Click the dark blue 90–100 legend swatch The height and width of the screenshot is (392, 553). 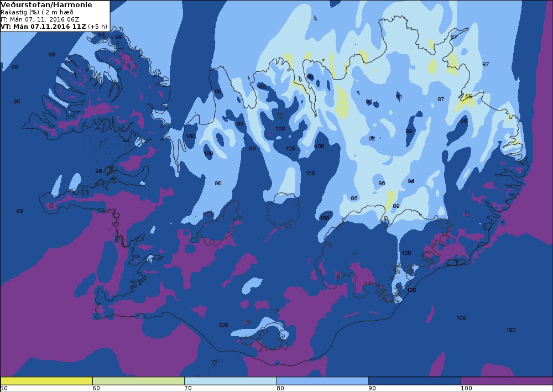pyautogui.click(x=415, y=381)
